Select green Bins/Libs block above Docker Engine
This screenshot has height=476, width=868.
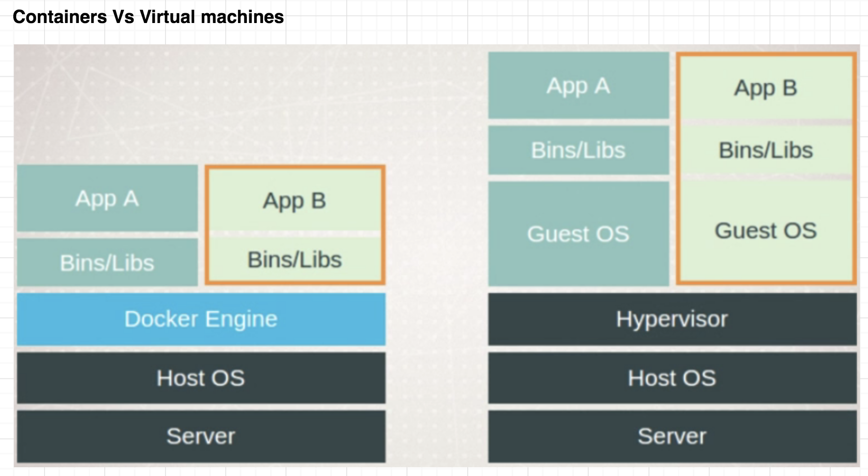pyautogui.click(x=295, y=260)
